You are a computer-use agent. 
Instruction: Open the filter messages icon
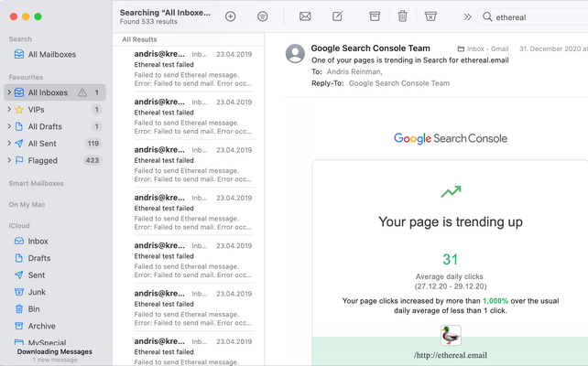pyautogui.click(x=263, y=16)
